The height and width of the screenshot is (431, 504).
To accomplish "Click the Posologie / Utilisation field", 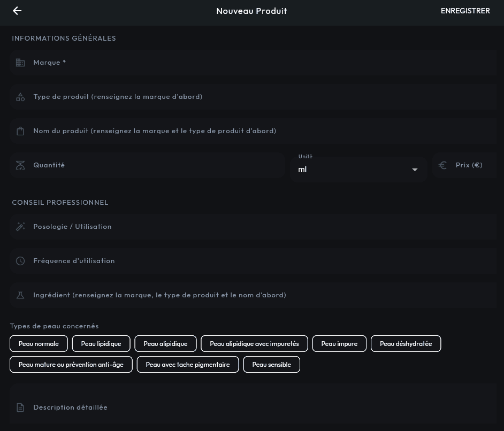I will pos(253,227).
